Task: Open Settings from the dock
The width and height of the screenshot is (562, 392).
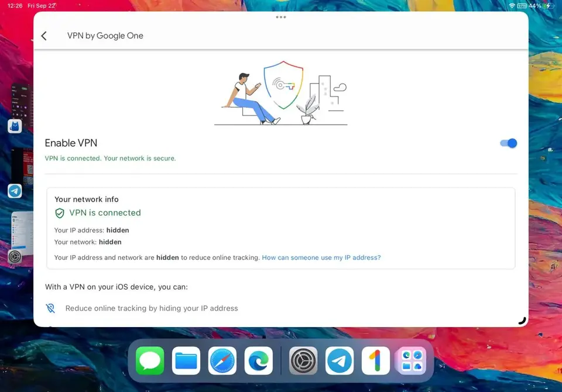Action: click(x=303, y=360)
